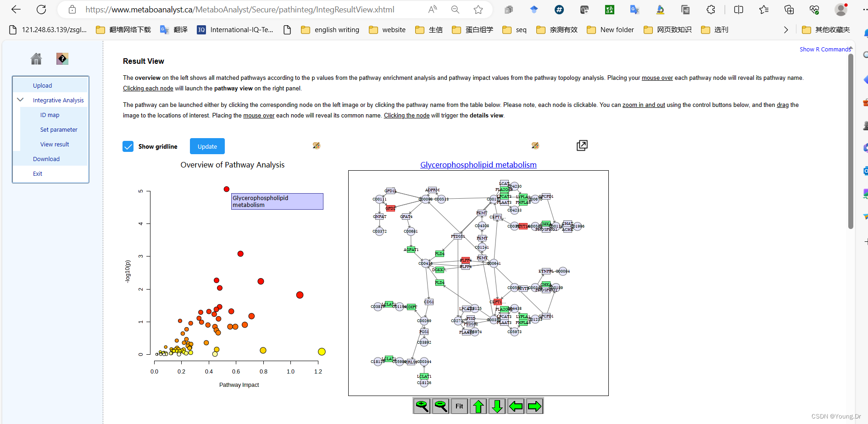Click the palette edit icon above the pathway map
The image size is (868, 424).
click(535, 145)
